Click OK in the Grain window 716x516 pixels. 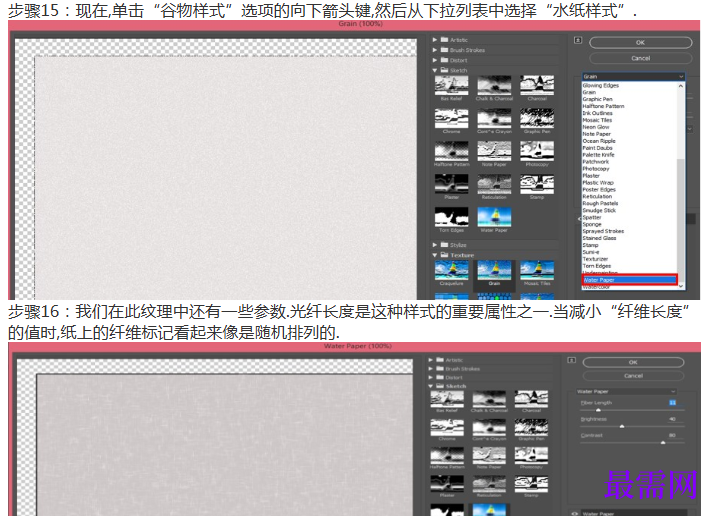(641, 42)
